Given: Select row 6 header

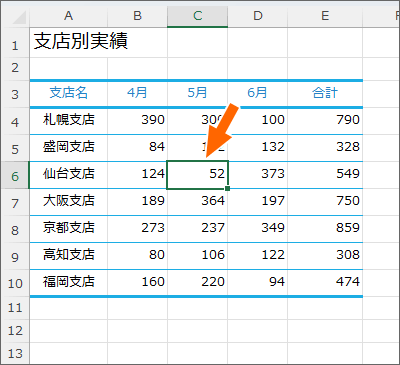Looking at the screenshot, I should 15,175.
